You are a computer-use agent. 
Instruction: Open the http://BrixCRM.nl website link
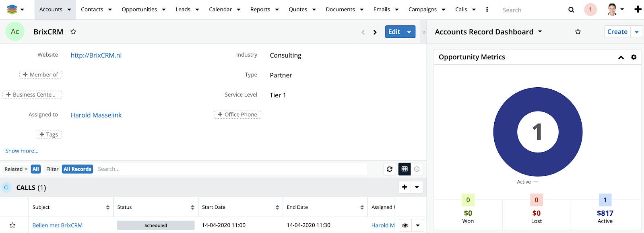(x=96, y=56)
